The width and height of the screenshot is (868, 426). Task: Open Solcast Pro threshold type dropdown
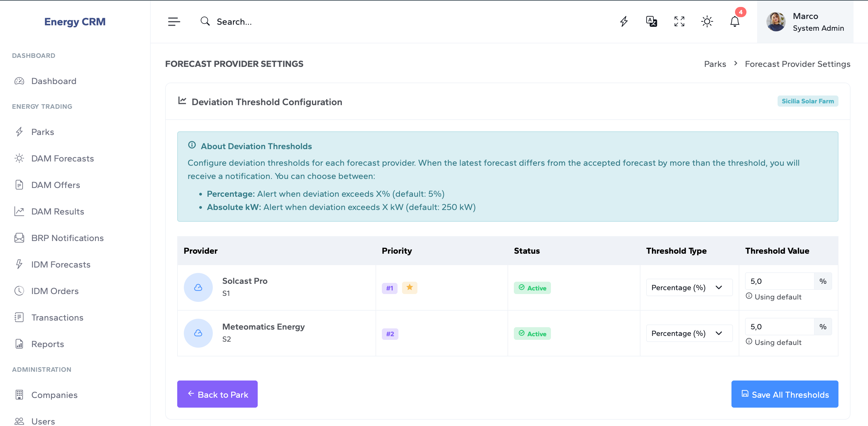tap(689, 288)
